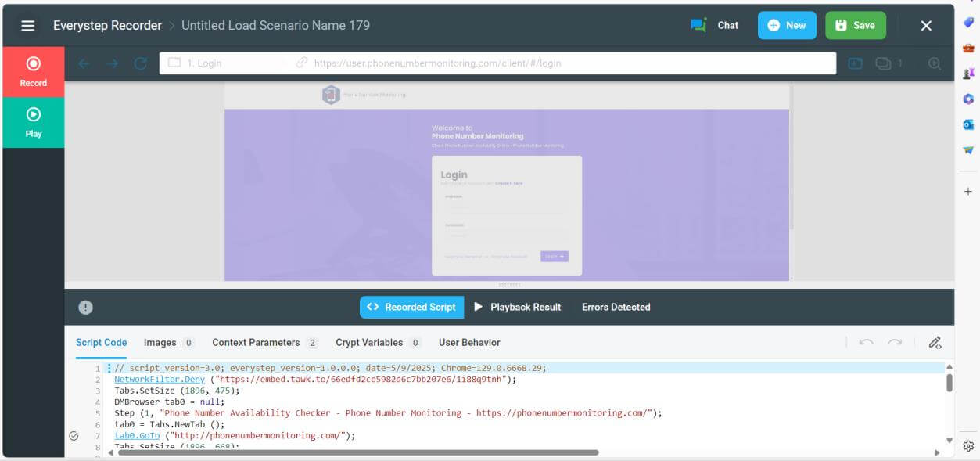The image size is (980, 461).
Task: Reload the page in the recorder
Action: point(141,63)
